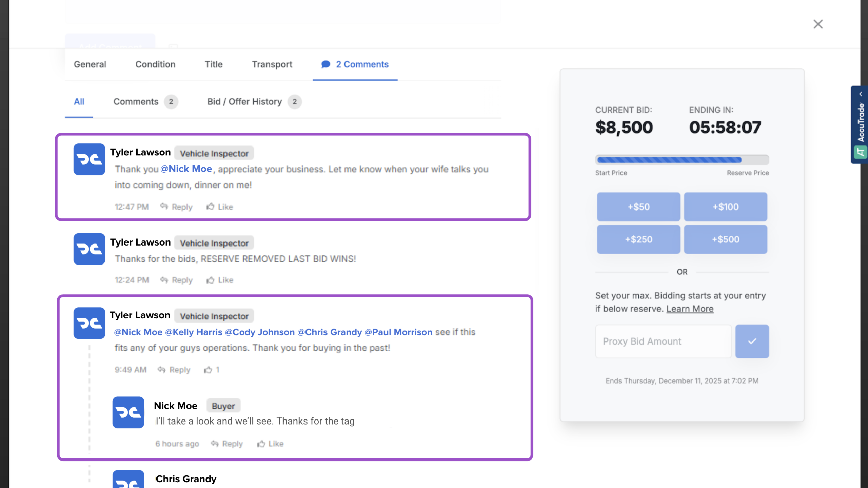Click the @Nick Moe mention in thank-you comment
The width and height of the screenshot is (868, 488).
pos(186,169)
